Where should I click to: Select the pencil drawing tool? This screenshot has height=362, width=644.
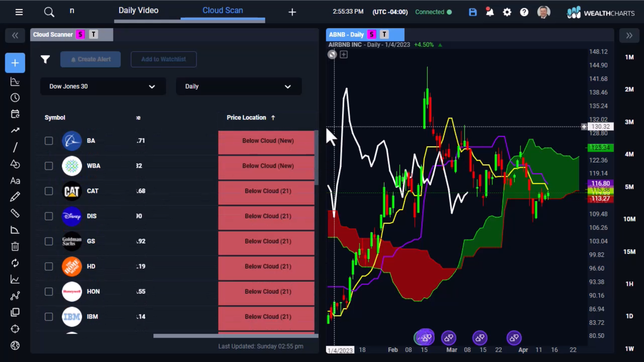(x=15, y=197)
